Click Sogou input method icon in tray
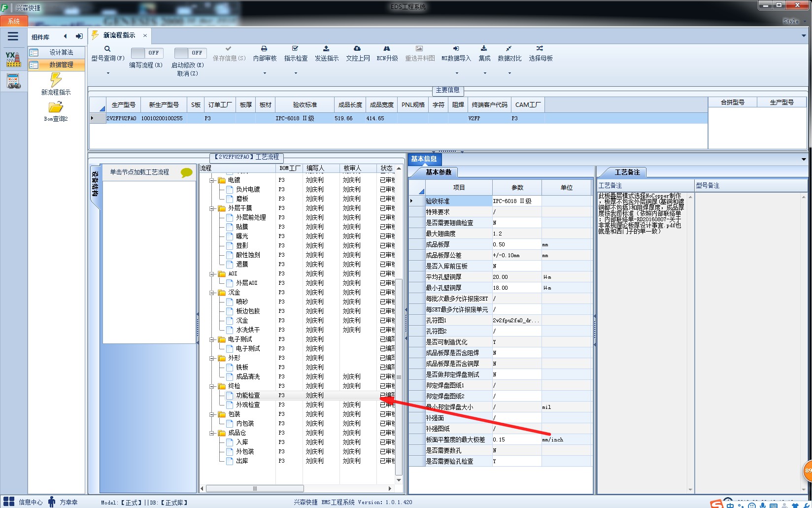812x508 pixels. [717, 504]
